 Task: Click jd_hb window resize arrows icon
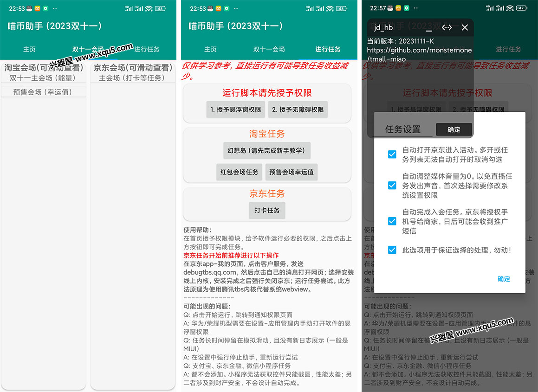click(x=447, y=27)
